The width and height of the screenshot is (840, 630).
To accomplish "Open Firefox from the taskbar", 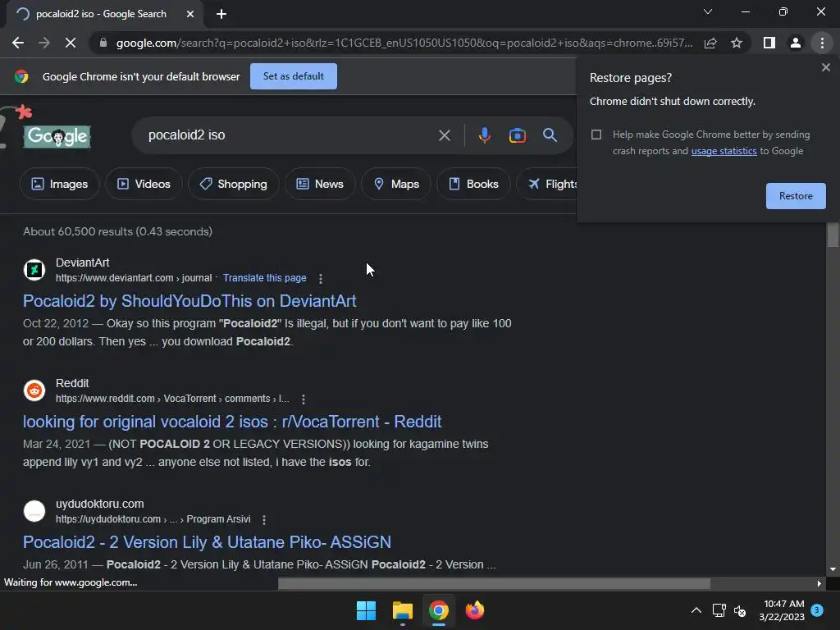I will 475,610.
